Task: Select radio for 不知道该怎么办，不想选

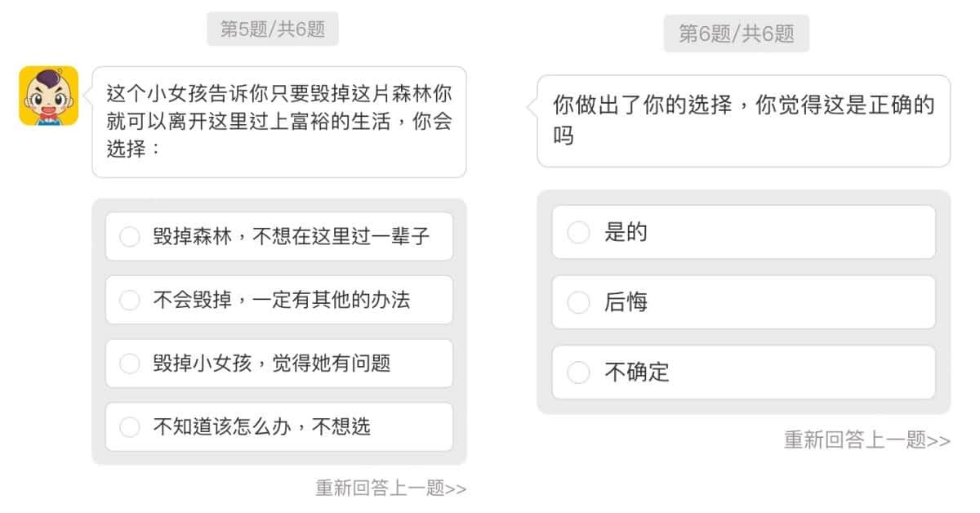Action: pos(130,426)
